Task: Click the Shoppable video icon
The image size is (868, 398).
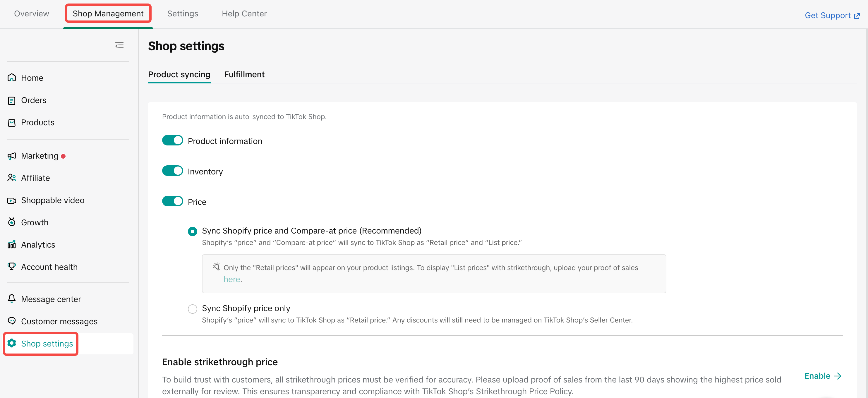Action: [12, 200]
